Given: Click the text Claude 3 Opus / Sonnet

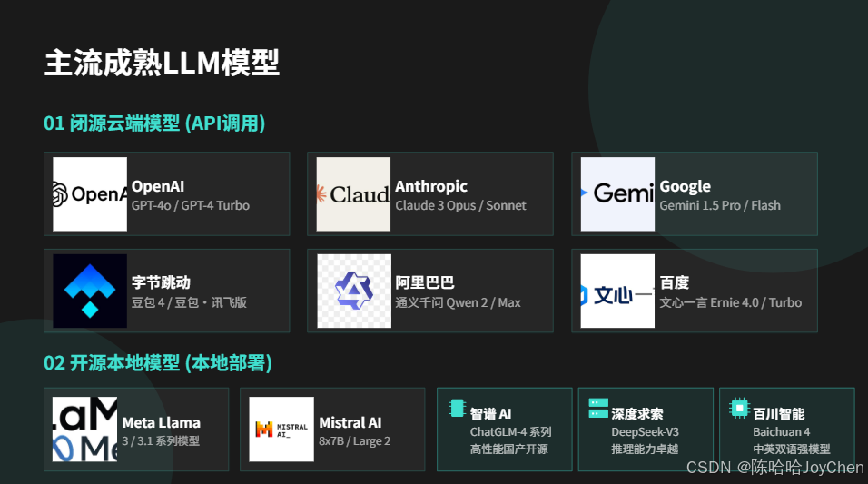Looking at the screenshot, I should (460, 205).
